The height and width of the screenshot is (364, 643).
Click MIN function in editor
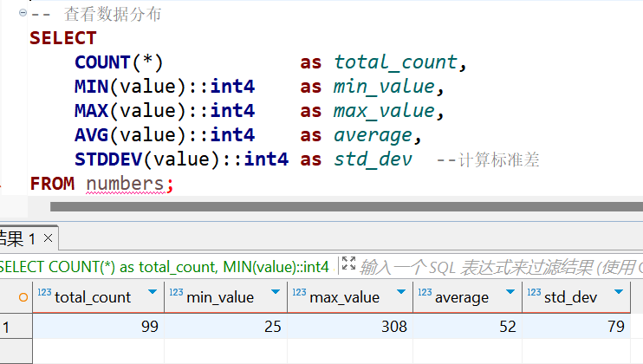pos(92,87)
